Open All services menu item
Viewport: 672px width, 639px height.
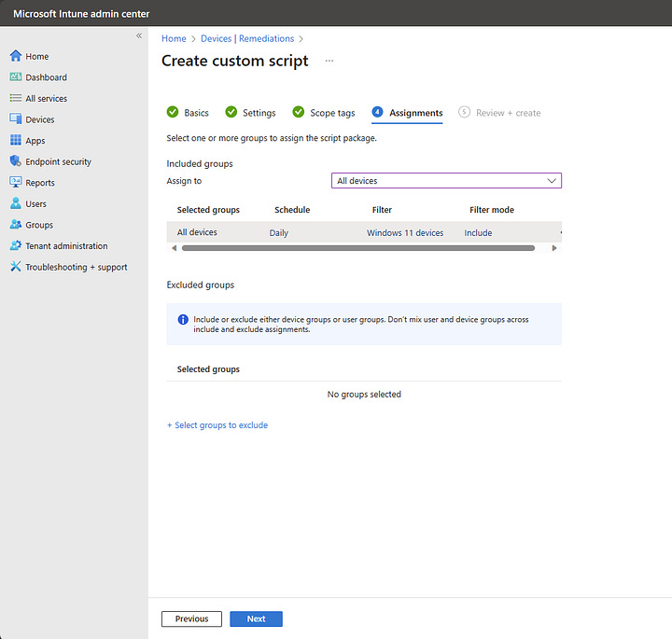[x=47, y=99]
